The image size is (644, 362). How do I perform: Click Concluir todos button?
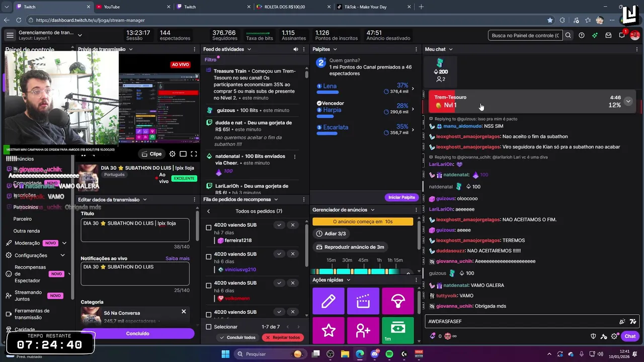[238, 337]
